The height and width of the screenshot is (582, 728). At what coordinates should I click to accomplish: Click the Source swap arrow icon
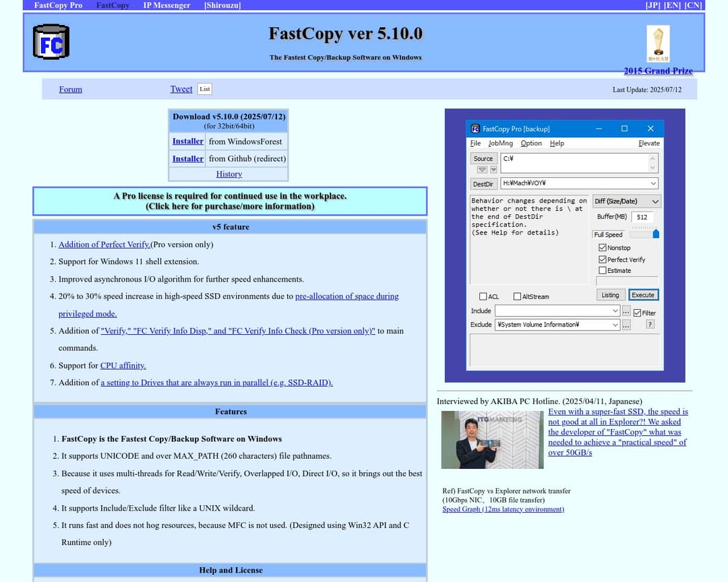click(483, 169)
